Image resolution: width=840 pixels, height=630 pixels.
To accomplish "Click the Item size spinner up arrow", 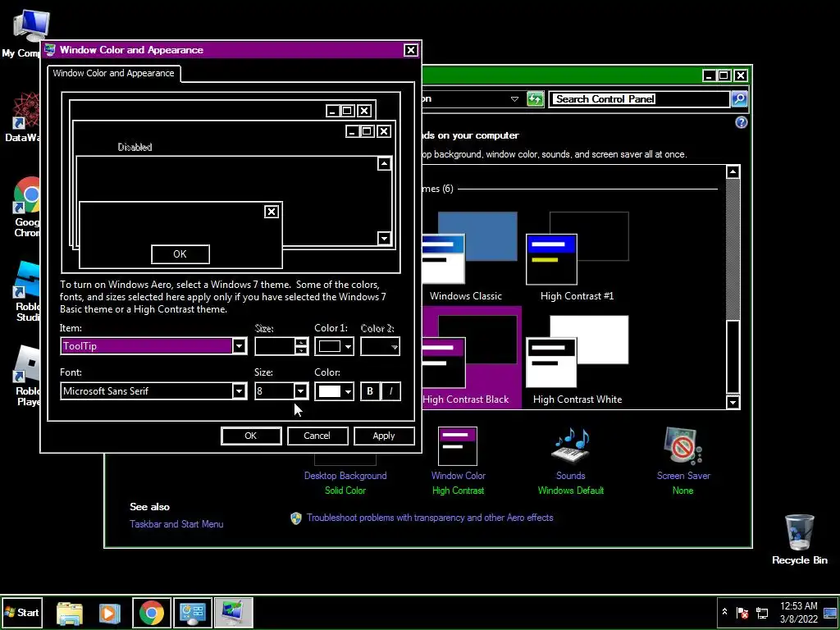I will coord(302,342).
